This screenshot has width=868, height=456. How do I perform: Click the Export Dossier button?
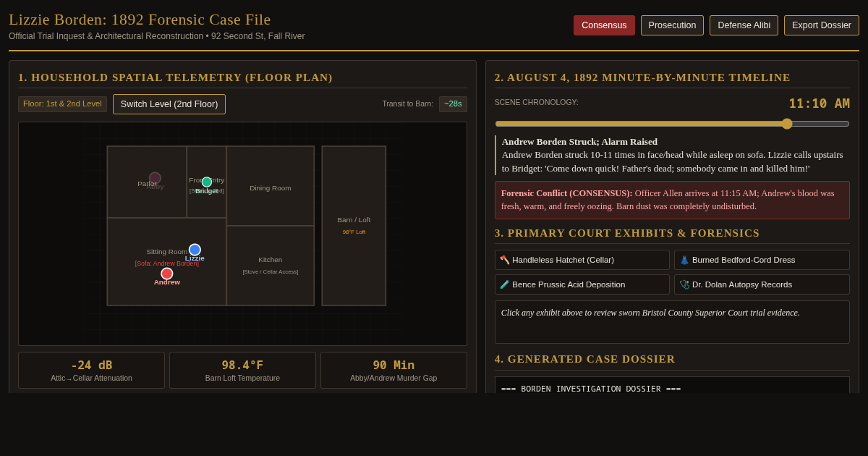[x=822, y=25]
